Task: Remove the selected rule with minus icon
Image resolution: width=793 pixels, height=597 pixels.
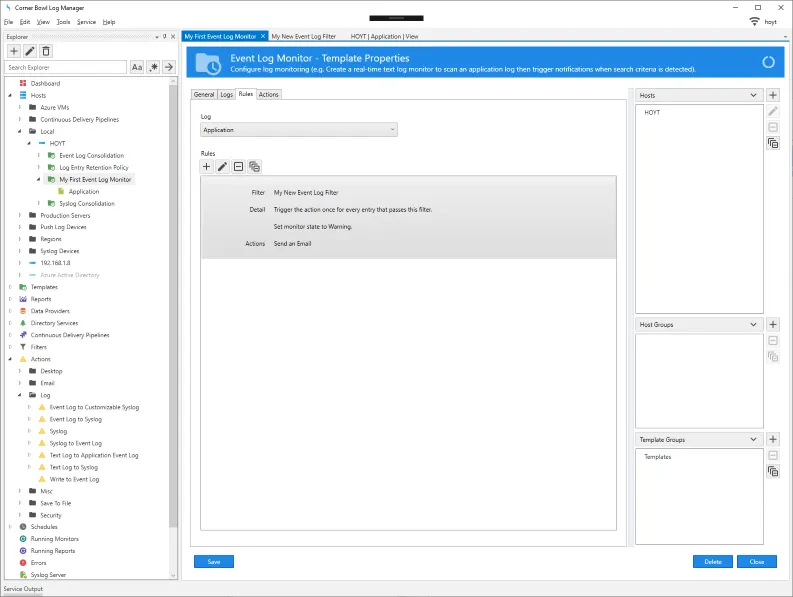Action: [x=238, y=167]
